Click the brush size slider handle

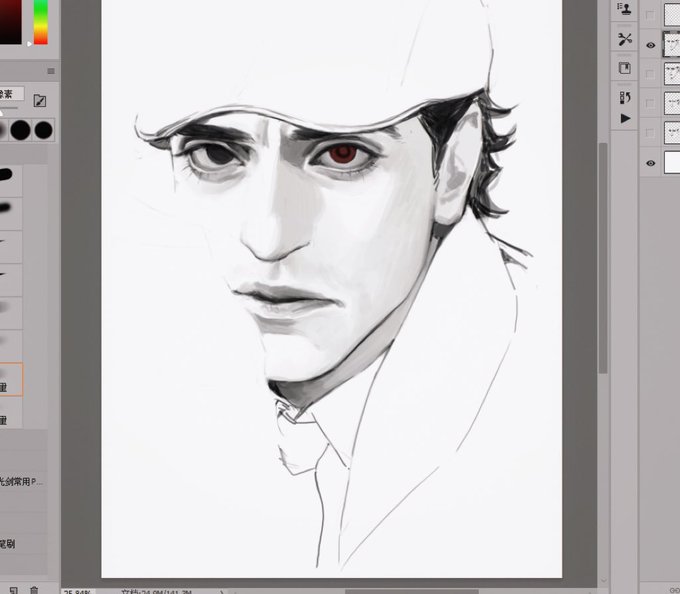(1, 112)
